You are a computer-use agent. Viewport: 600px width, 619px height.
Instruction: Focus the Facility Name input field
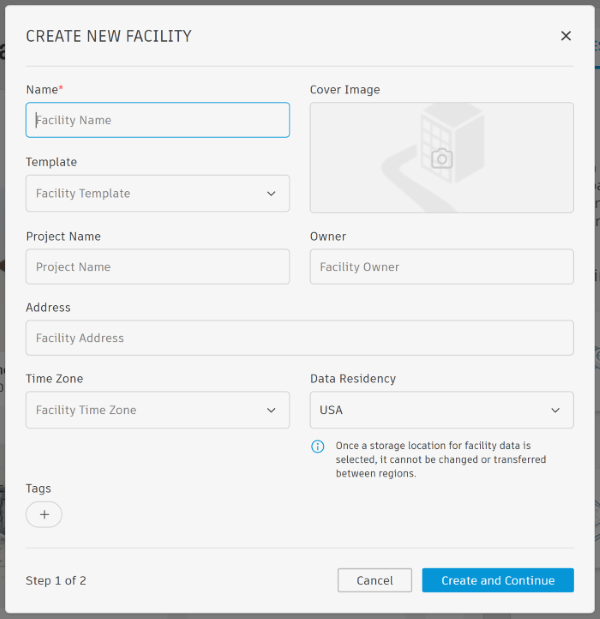158,120
